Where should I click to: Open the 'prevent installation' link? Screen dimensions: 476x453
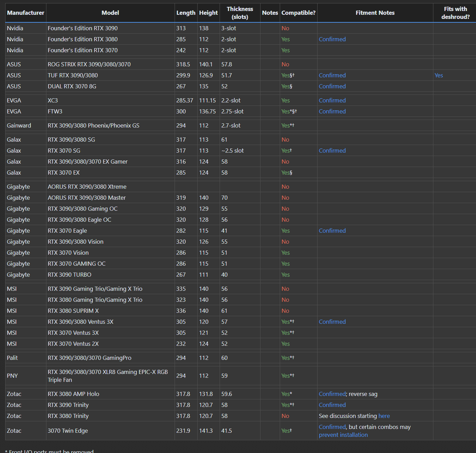point(343,435)
